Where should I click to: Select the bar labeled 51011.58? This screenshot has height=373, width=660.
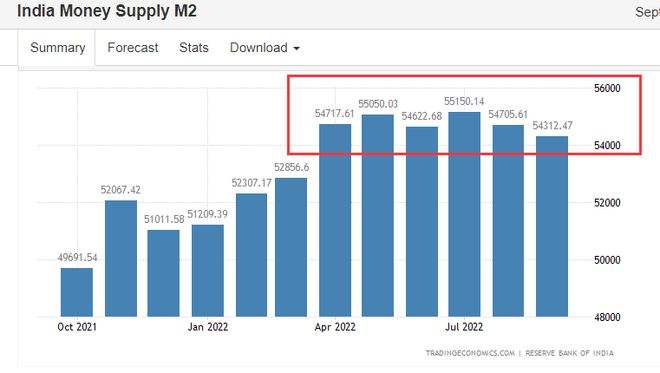163,273
